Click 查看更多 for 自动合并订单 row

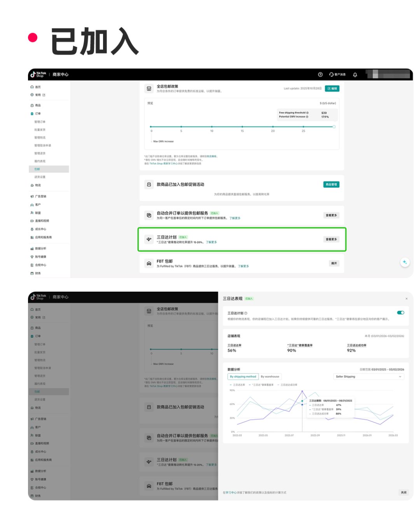331,215
